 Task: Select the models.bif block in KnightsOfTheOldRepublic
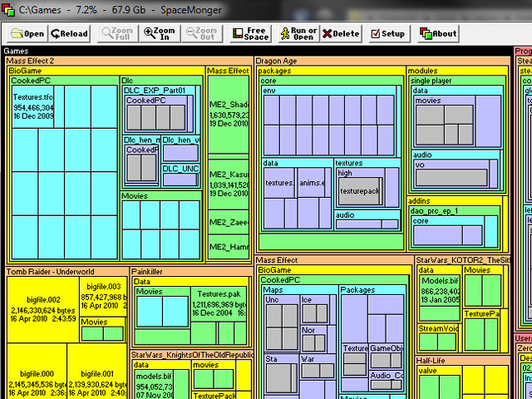pyautogui.click(x=154, y=386)
